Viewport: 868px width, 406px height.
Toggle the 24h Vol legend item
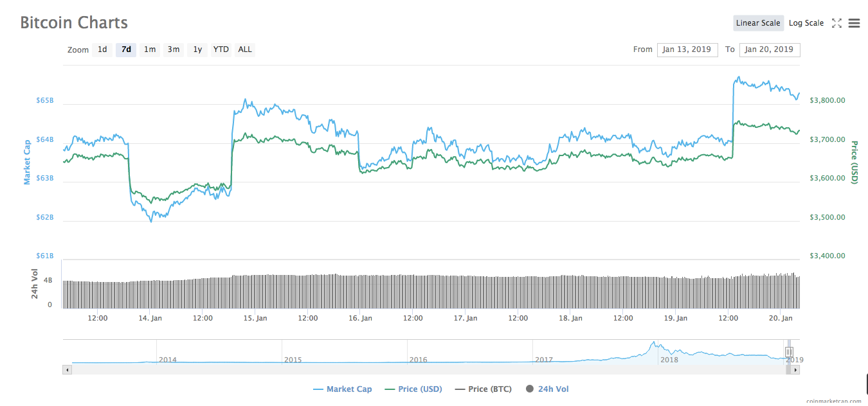(x=547, y=389)
